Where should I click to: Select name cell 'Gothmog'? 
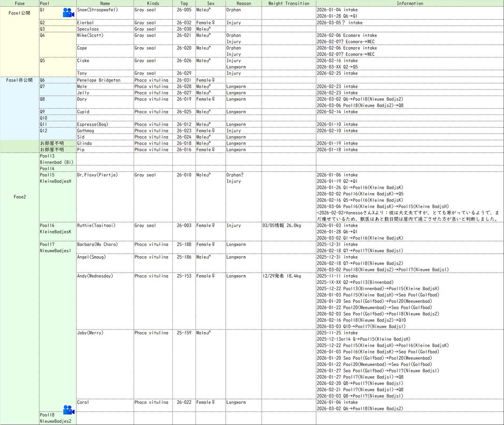(105, 130)
